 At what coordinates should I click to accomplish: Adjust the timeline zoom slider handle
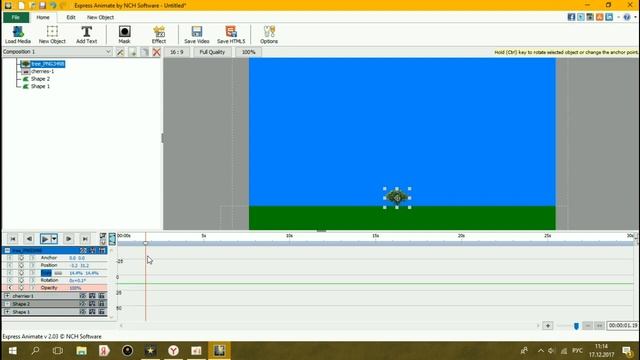(x=576, y=326)
